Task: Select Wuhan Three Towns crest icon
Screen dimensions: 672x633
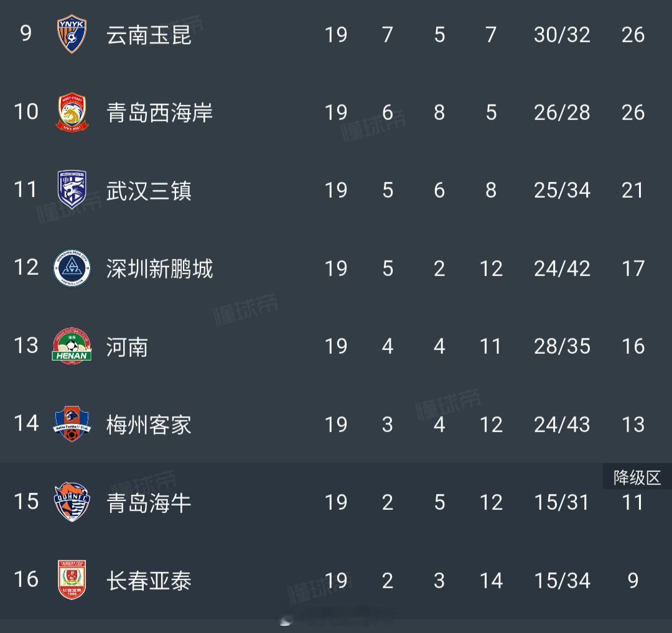Action: [72, 190]
